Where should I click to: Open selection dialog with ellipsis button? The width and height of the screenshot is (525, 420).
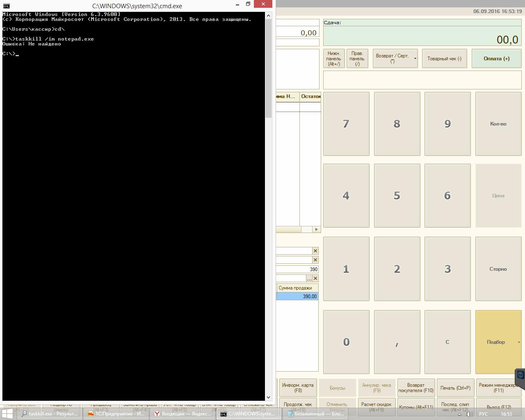[x=309, y=278]
